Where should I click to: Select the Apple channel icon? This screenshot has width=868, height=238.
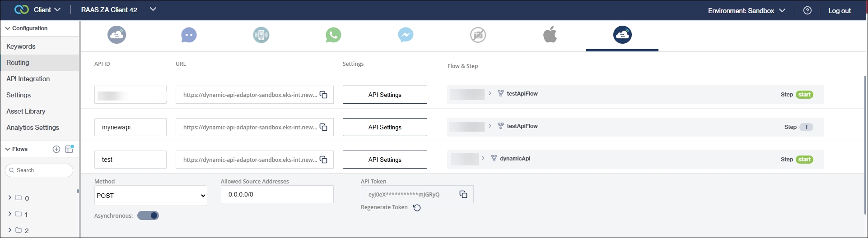pyautogui.click(x=550, y=35)
